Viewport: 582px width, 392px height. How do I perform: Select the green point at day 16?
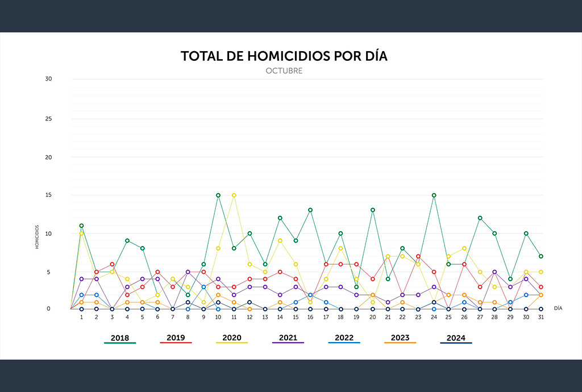310,210
